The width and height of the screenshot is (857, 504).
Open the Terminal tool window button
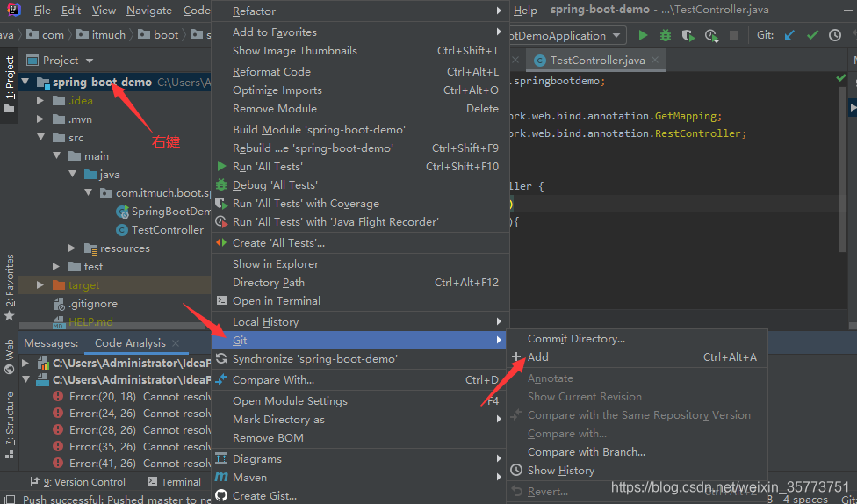pyautogui.click(x=175, y=482)
